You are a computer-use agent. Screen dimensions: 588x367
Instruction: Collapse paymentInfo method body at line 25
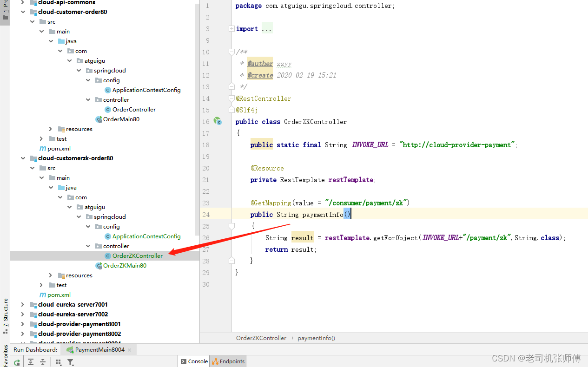point(231,226)
